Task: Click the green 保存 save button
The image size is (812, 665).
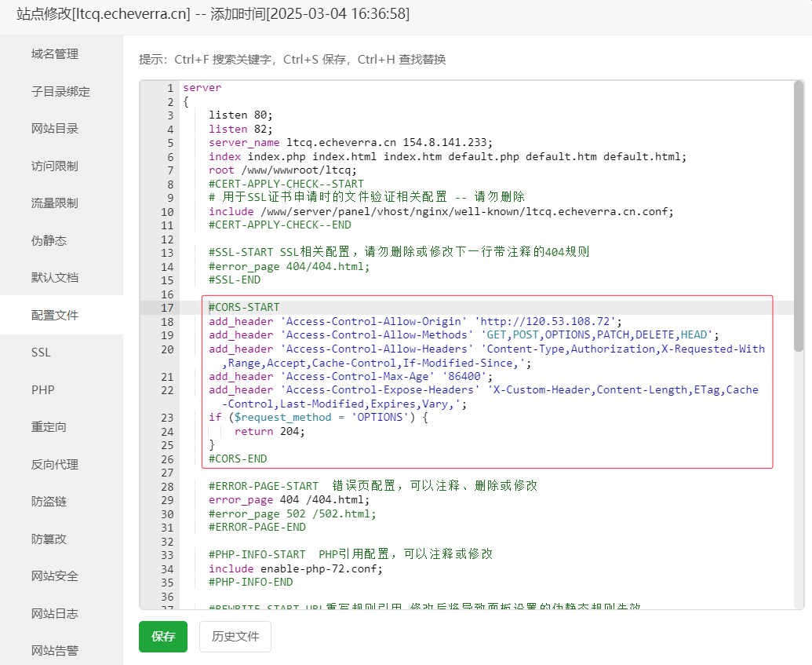Action: tap(163, 637)
